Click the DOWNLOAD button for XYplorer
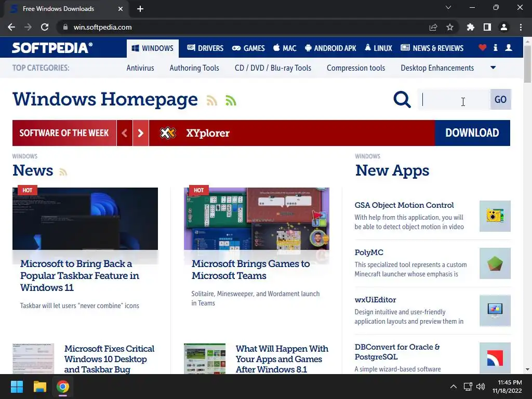Screen dimensions: 532x399 coord(472,133)
